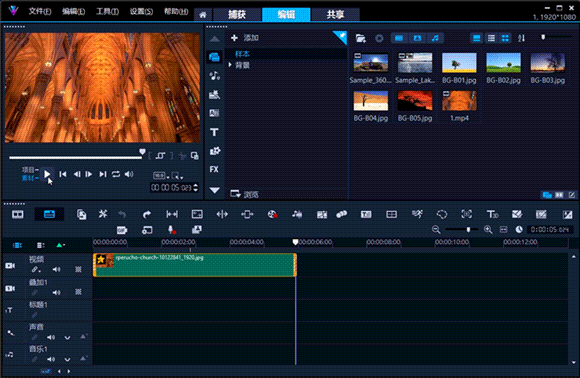
Task: Mute the 音乐1 music track
Action: 51,359
